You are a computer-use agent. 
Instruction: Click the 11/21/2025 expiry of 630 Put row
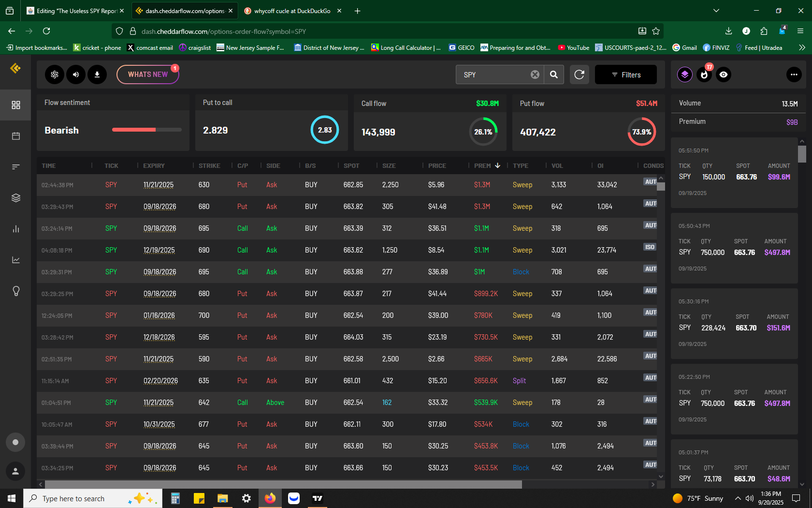158,185
